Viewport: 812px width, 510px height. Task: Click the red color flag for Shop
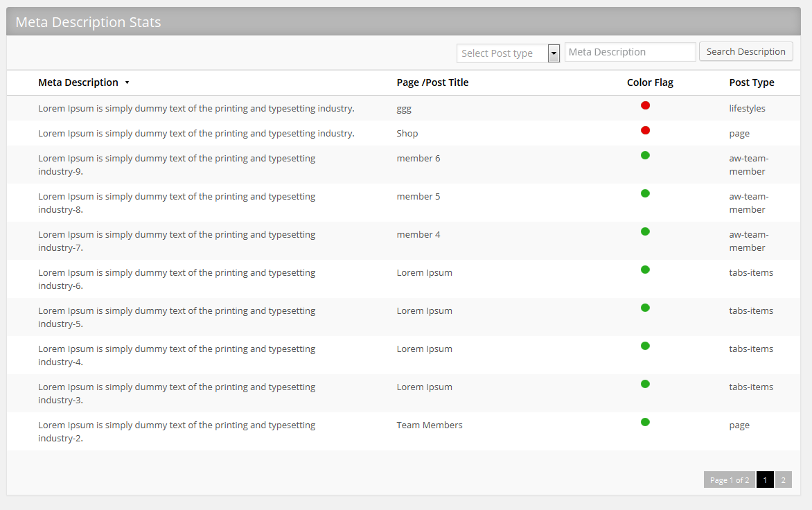pos(645,130)
